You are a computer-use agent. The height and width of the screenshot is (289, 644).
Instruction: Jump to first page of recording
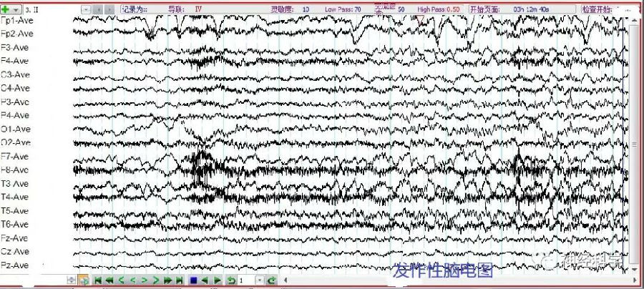[x=98, y=280]
